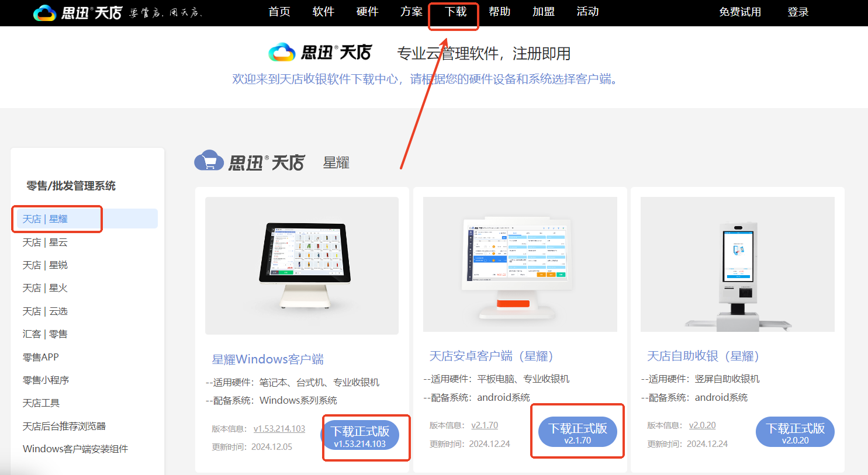Screen dimensions: 868x475
Task: Open the 星耀Windows客户端 title link
Action: (268, 359)
